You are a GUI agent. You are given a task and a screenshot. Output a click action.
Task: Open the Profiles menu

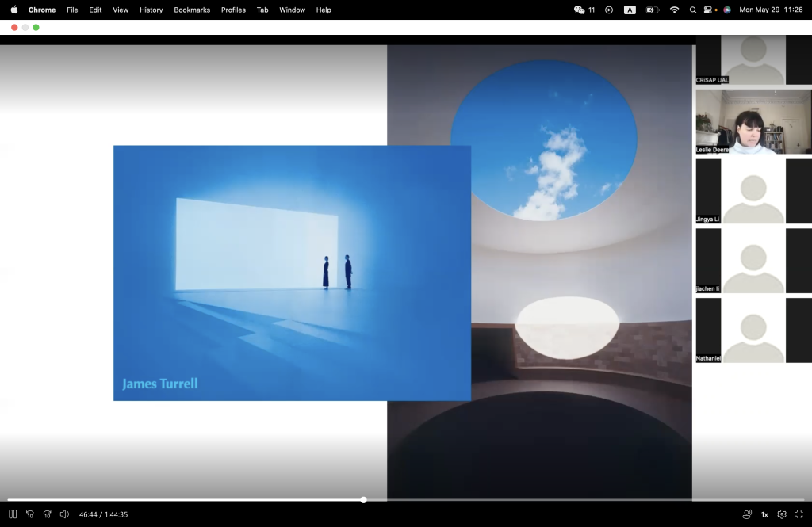coord(234,10)
